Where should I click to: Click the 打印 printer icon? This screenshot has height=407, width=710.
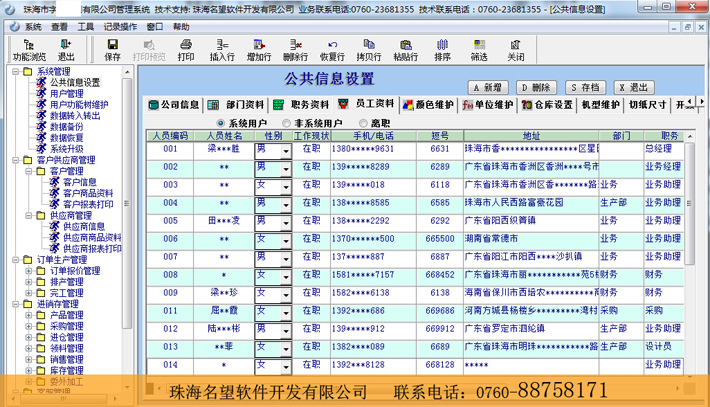pyautogui.click(x=186, y=50)
